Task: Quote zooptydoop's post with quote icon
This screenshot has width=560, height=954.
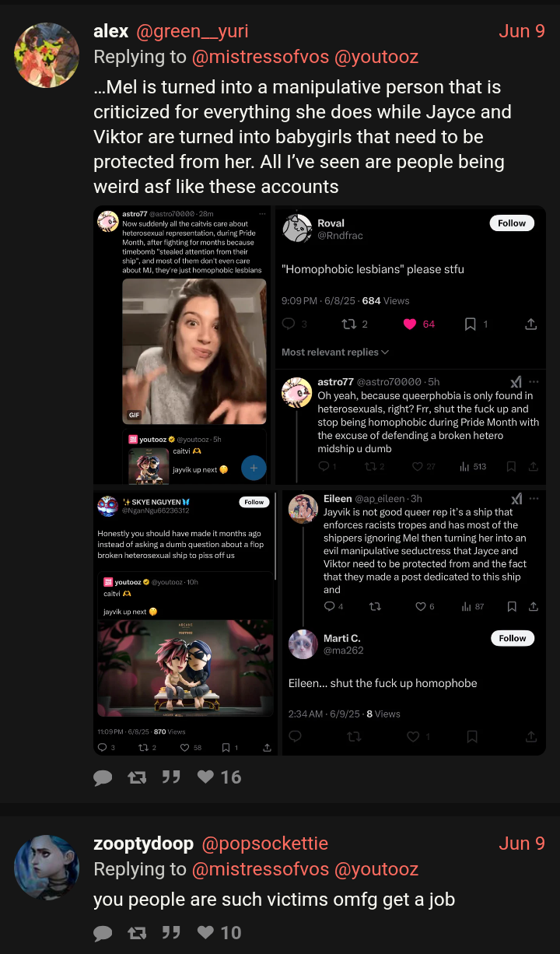Action: point(171,933)
